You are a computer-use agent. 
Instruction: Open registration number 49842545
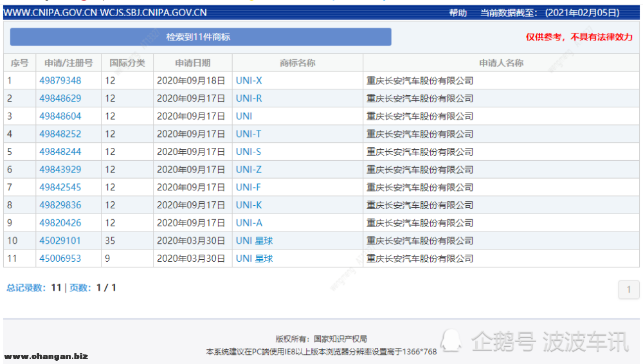point(60,188)
